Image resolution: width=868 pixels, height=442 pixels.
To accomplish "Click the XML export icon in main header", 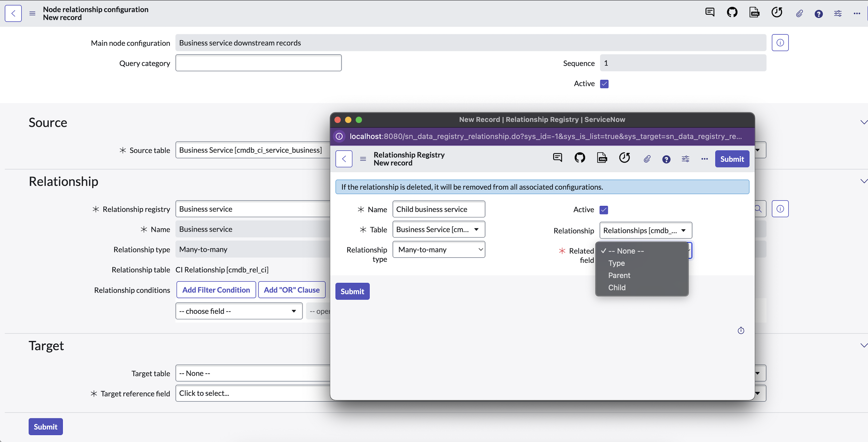I will [x=754, y=13].
